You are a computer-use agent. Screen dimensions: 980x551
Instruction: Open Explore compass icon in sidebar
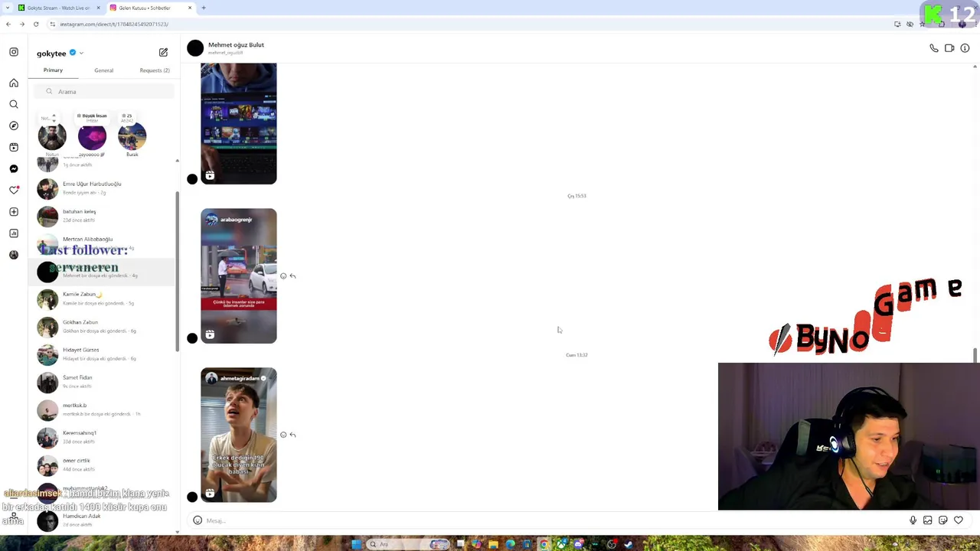click(14, 126)
